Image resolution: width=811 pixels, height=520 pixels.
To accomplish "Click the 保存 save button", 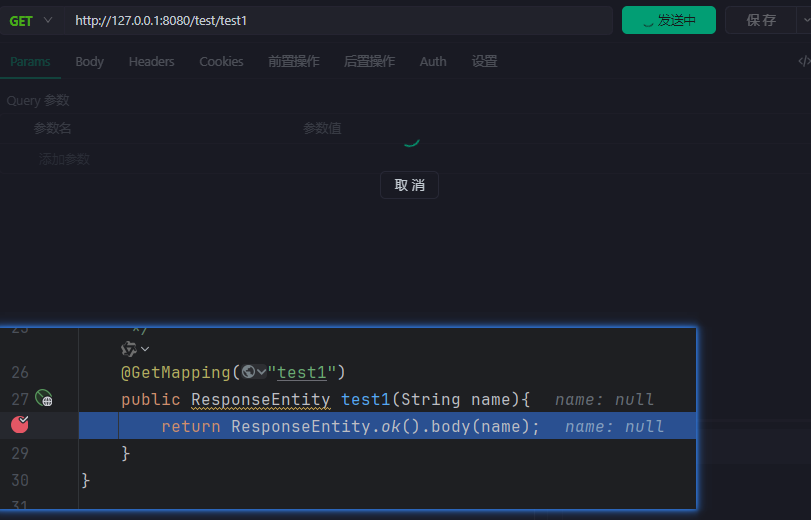I will pos(760,20).
